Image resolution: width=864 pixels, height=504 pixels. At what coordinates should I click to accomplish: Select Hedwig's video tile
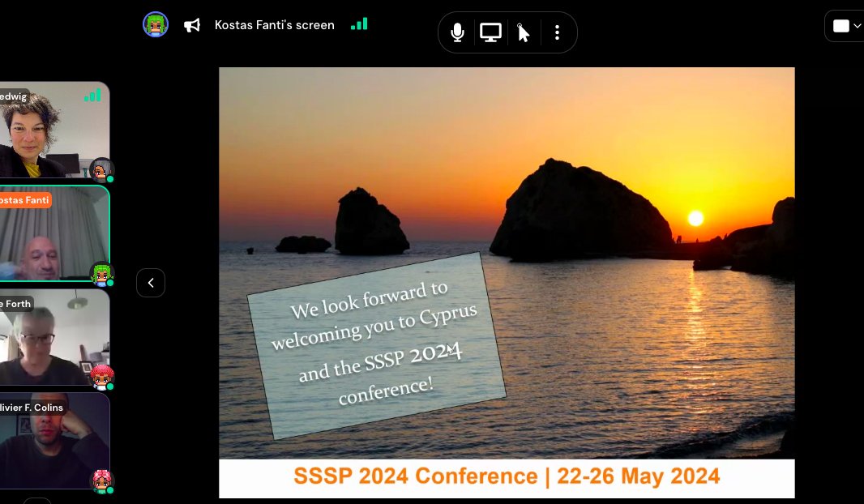(x=54, y=130)
